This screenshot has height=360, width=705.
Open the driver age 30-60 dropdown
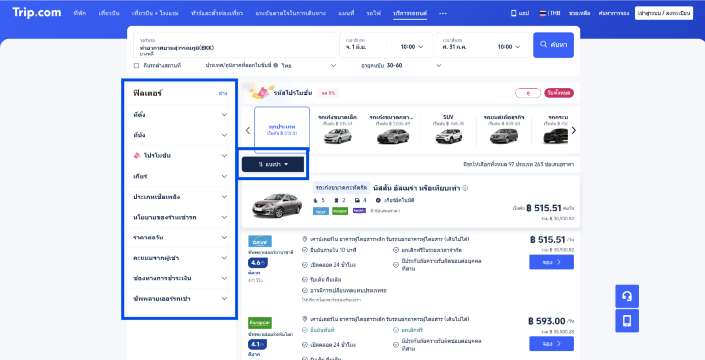coord(401,66)
